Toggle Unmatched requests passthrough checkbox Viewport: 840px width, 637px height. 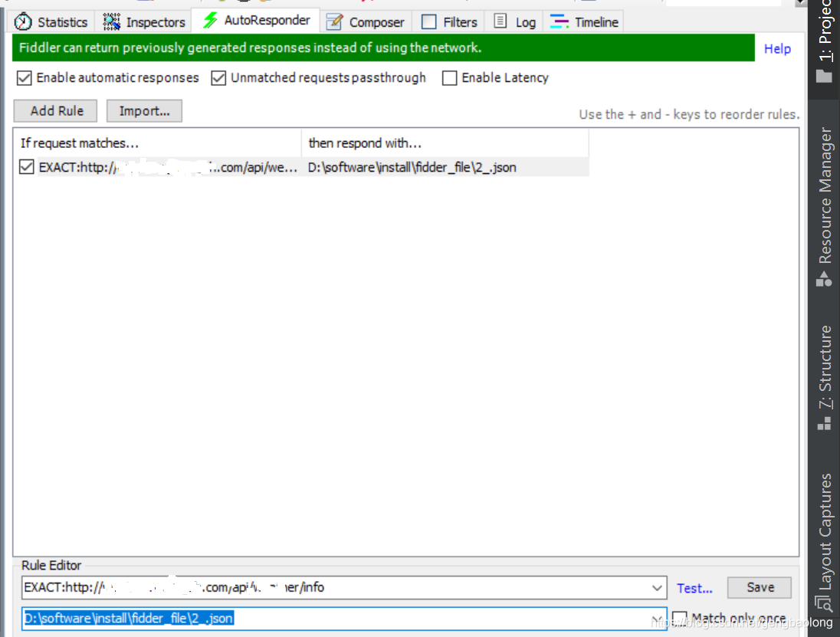[218, 78]
